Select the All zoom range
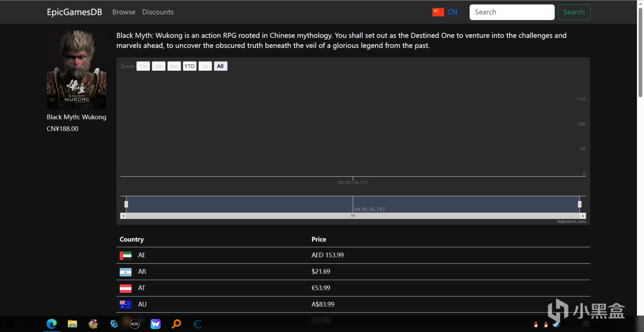644x332 pixels. click(221, 66)
